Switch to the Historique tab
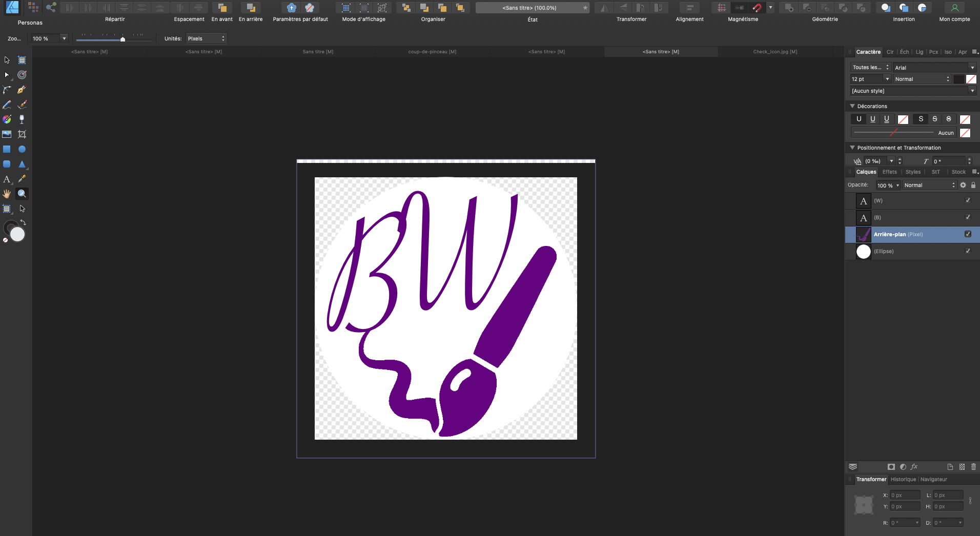This screenshot has height=536, width=980. tap(903, 480)
